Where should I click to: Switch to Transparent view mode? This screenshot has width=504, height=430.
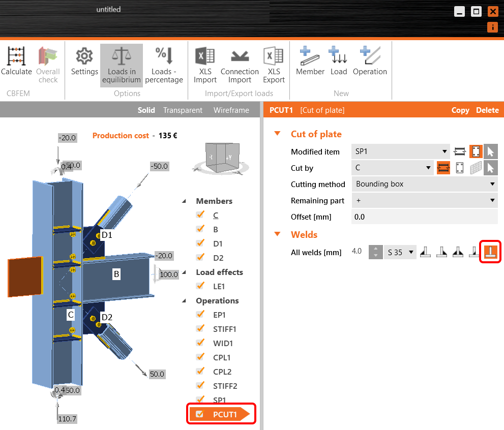[183, 110]
